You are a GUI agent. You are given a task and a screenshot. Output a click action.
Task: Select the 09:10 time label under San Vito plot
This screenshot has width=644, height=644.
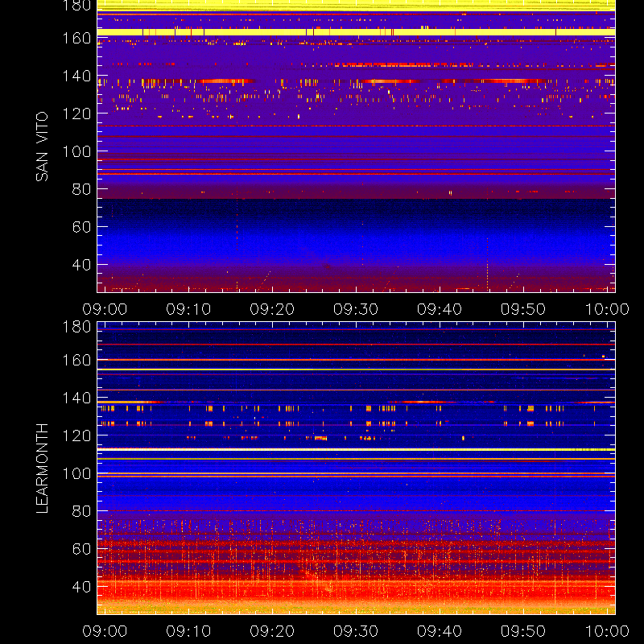point(188,309)
